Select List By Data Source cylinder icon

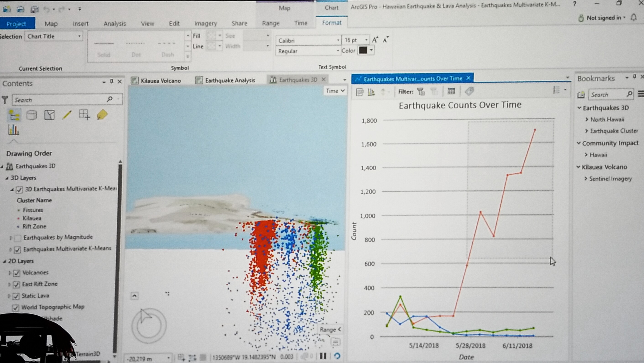coord(31,115)
